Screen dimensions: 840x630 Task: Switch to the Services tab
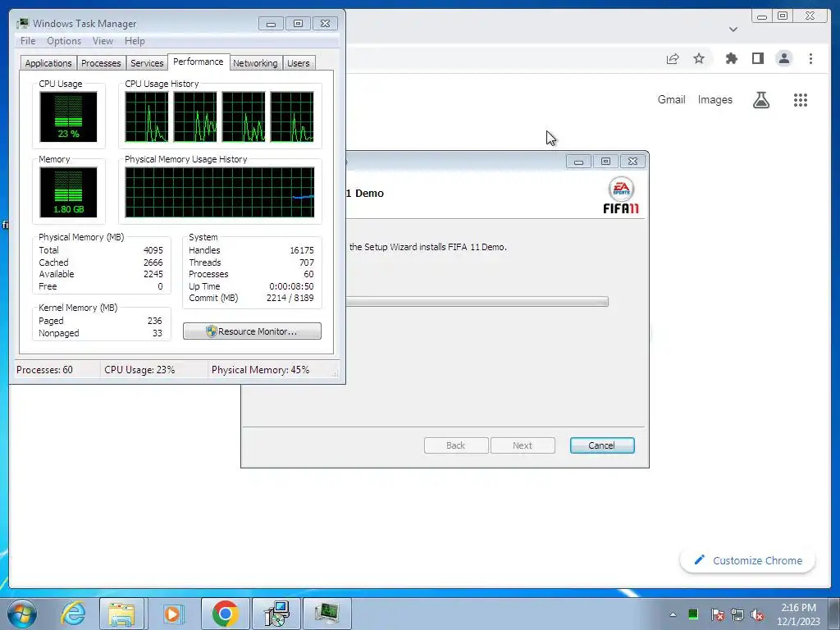click(147, 63)
